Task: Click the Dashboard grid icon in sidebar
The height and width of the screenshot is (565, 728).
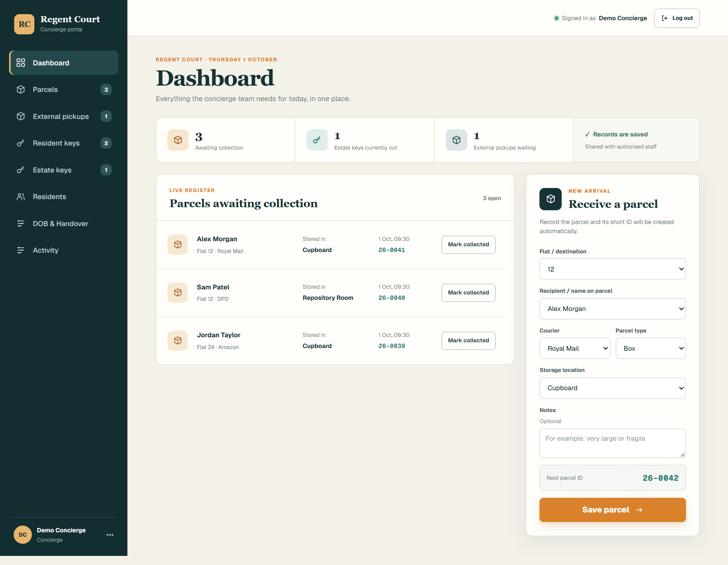Action: coord(21,63)
